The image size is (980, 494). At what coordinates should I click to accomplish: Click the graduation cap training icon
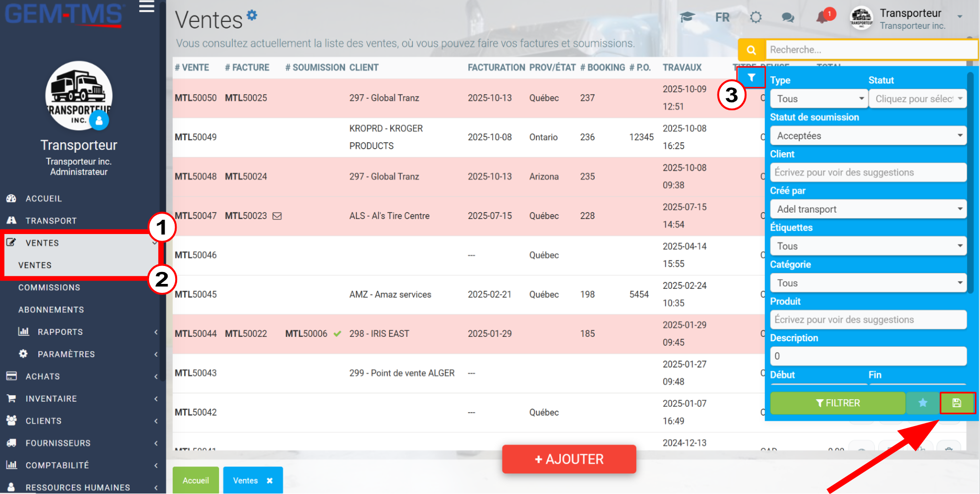687,17
